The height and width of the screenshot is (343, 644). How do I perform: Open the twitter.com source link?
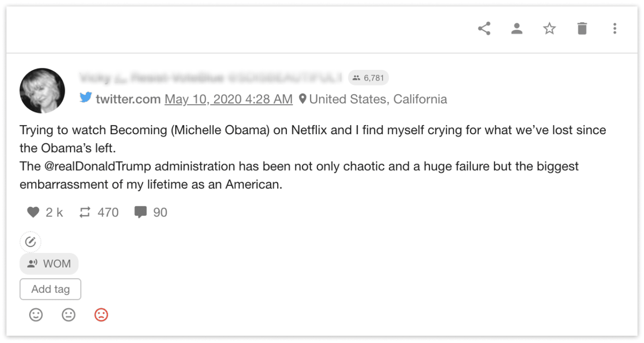pos(128,99)
